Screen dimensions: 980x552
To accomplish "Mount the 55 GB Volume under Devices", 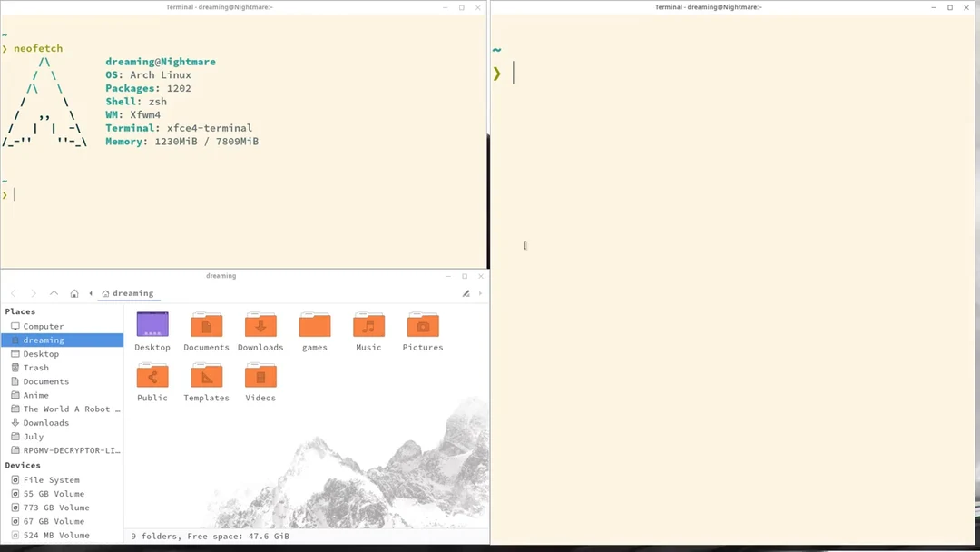I will [50, 493].
